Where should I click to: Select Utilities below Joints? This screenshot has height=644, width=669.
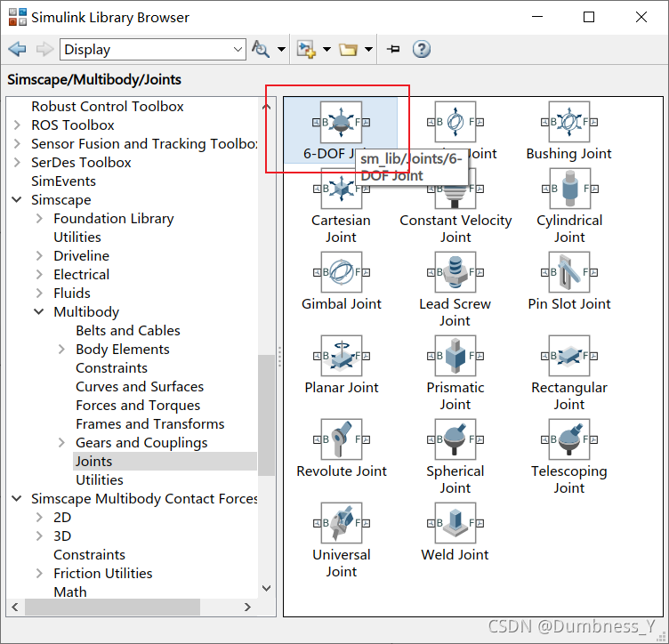pos(100,479)
